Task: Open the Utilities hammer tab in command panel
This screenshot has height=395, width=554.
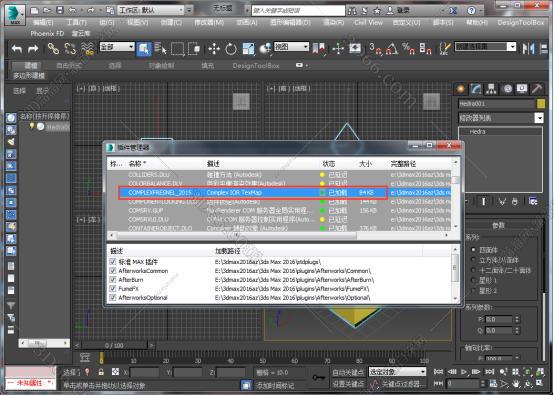Action: tap(537, 89)
